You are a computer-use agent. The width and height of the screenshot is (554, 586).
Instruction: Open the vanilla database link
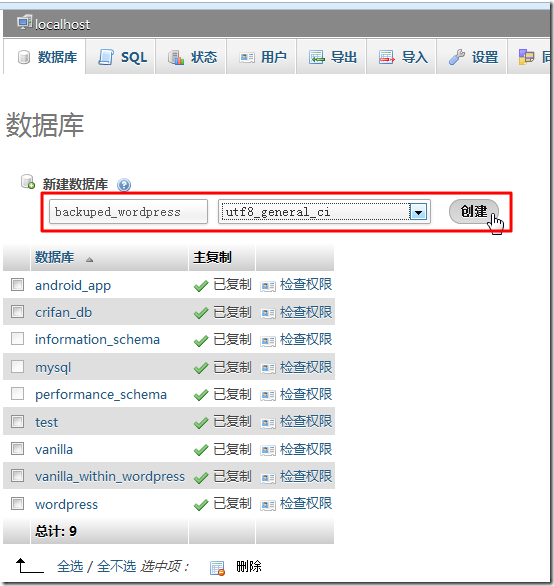coord(54,449)
